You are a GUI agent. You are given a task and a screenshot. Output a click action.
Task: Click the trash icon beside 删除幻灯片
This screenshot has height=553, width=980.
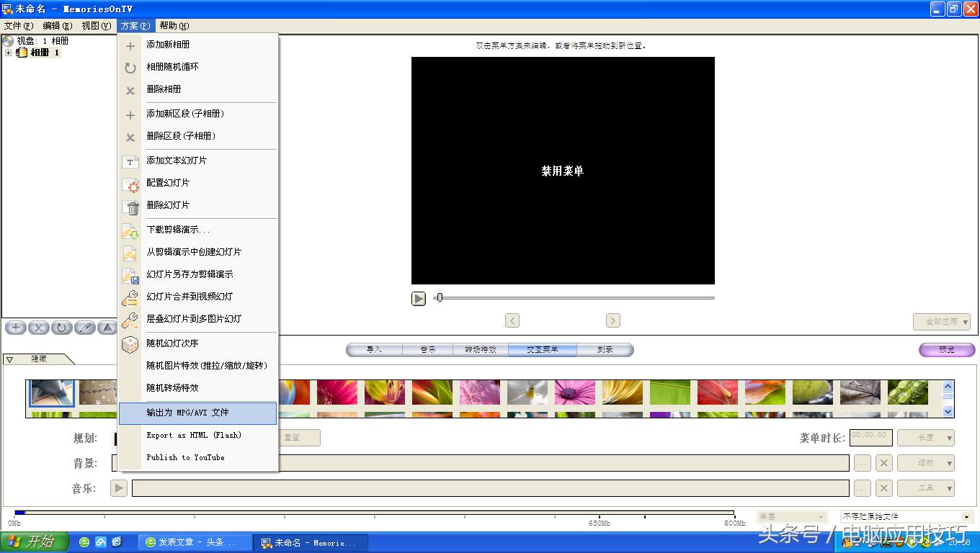click(x=130, y=206)
